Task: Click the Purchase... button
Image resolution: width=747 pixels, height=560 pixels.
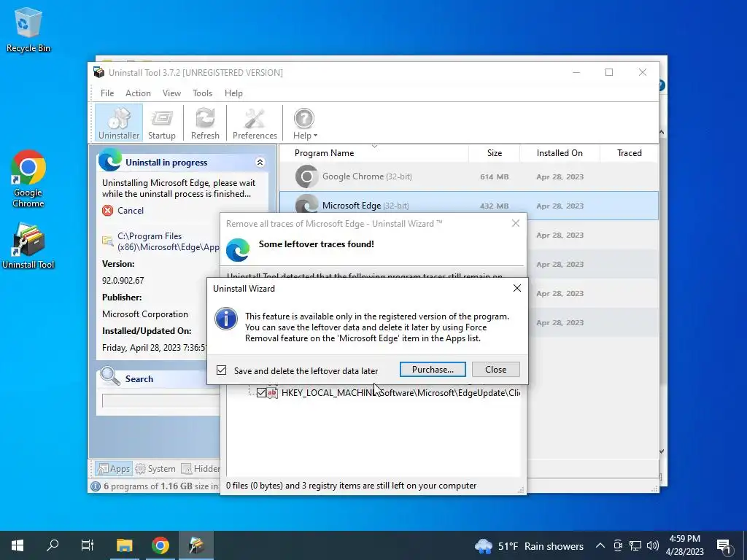Action: coord(433,370)
